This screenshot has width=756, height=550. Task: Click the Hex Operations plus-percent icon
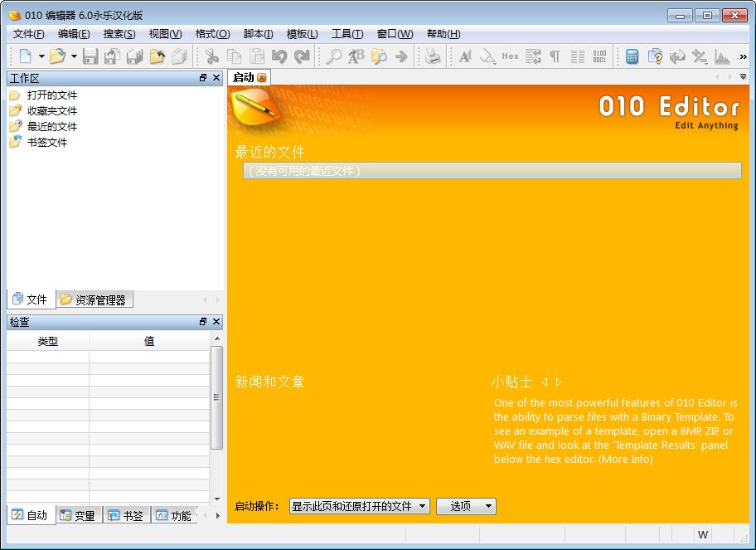[700, 56]
